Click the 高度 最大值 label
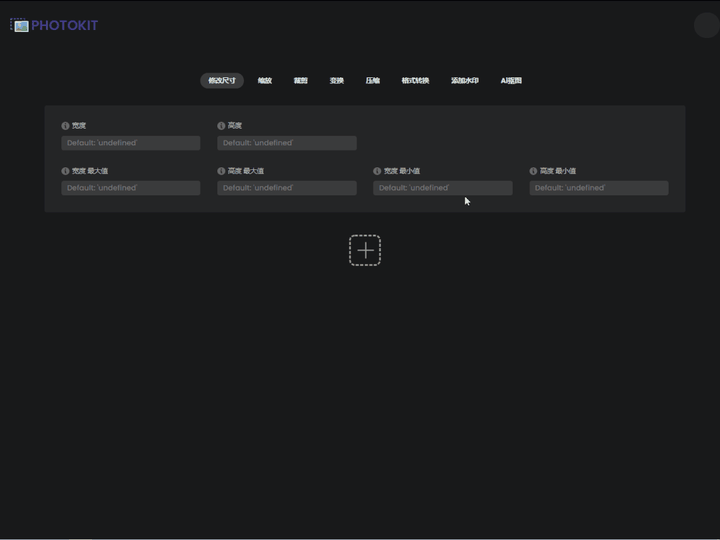Viewport: 720px width, 540px height. point(246,171)
